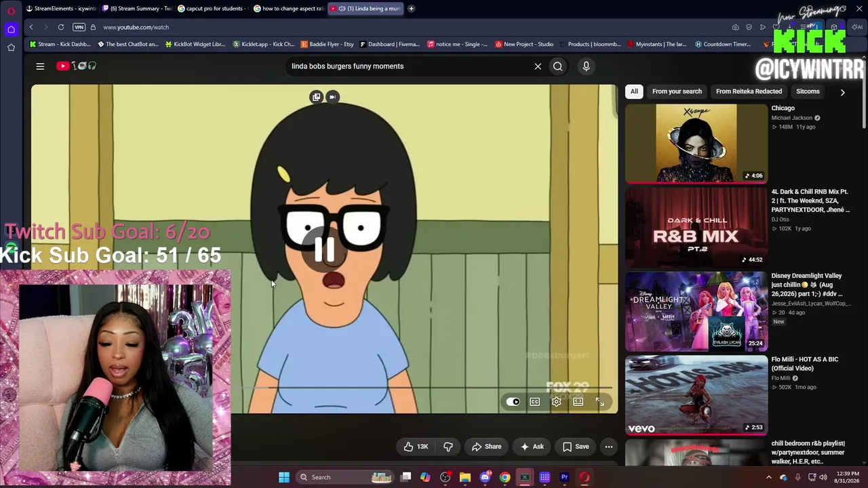Screen dimensions: 868x488
Task: Save the video to a playlist
Action: click(x=576, y=447)
